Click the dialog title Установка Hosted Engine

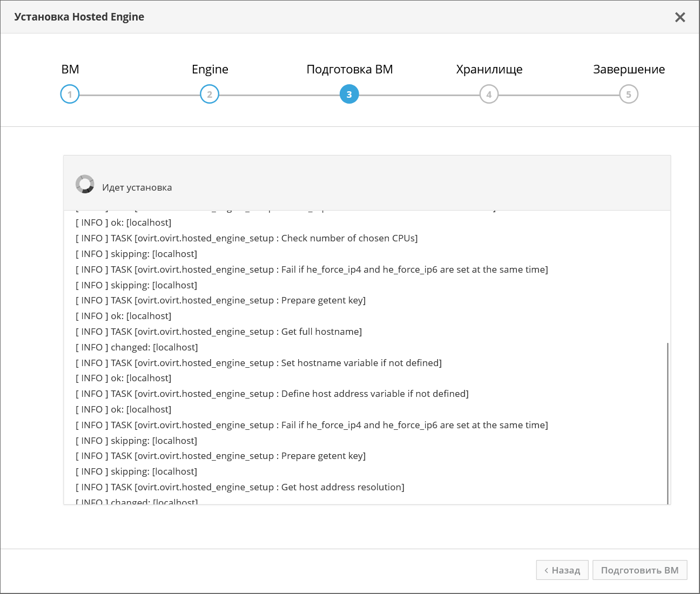click(x=79, y=17)
